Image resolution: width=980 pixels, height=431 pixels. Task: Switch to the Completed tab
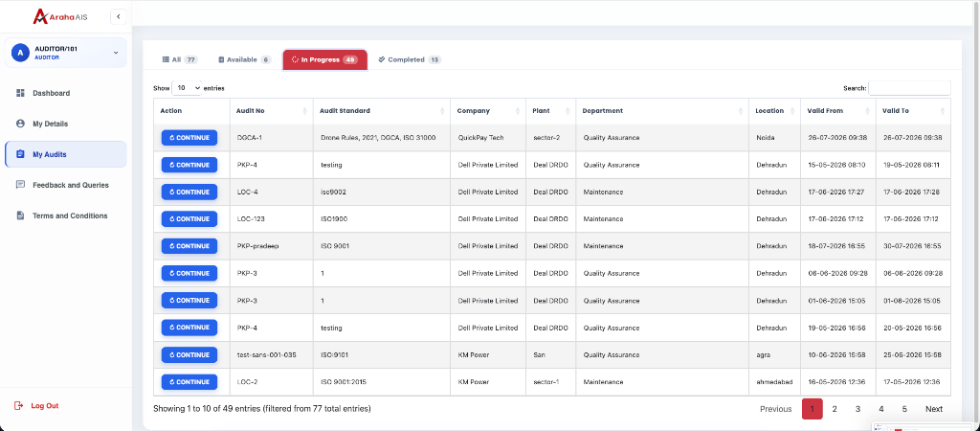click(410, 59)
